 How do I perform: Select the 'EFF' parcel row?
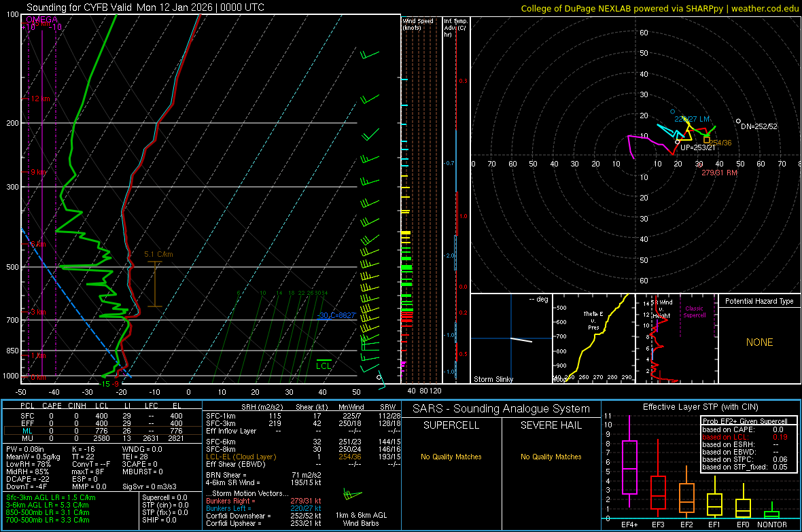[103, 423]
